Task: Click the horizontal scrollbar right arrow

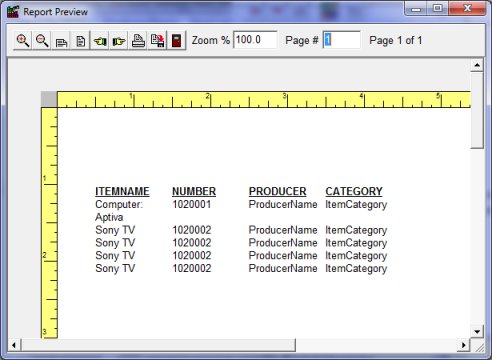Action: [x=463, y=345]
